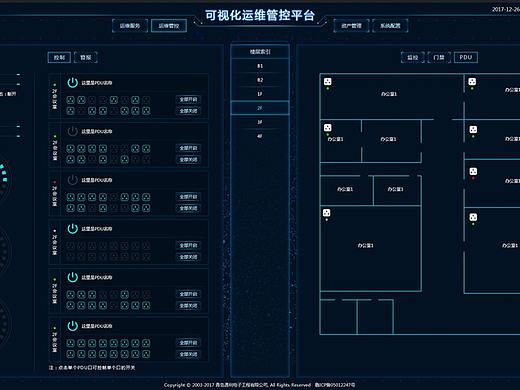Toggle last socket in first PDU panel's bottom row
The width and height of the screenshot is (520, 390).
146,111
